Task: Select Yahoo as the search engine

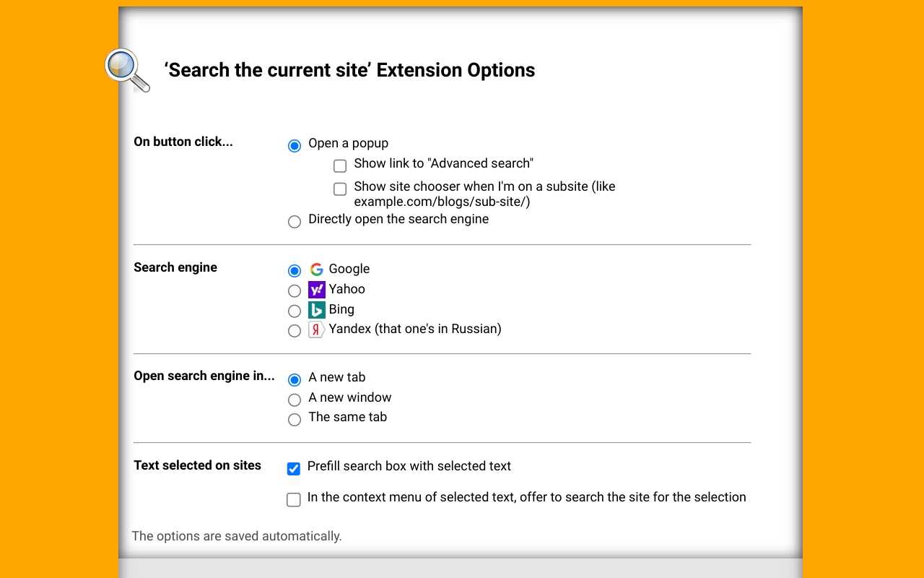Action: click(x=294, y=290)
